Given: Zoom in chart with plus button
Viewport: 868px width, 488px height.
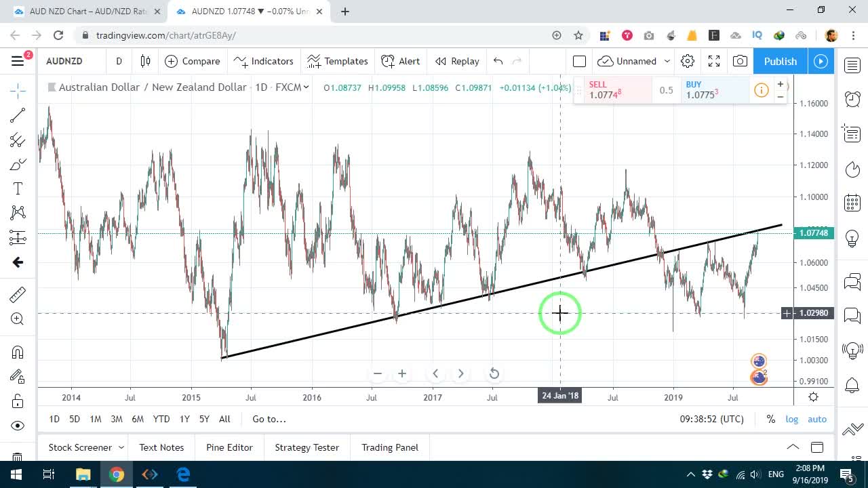Looking at the screenshot, I should click(402, 373).
